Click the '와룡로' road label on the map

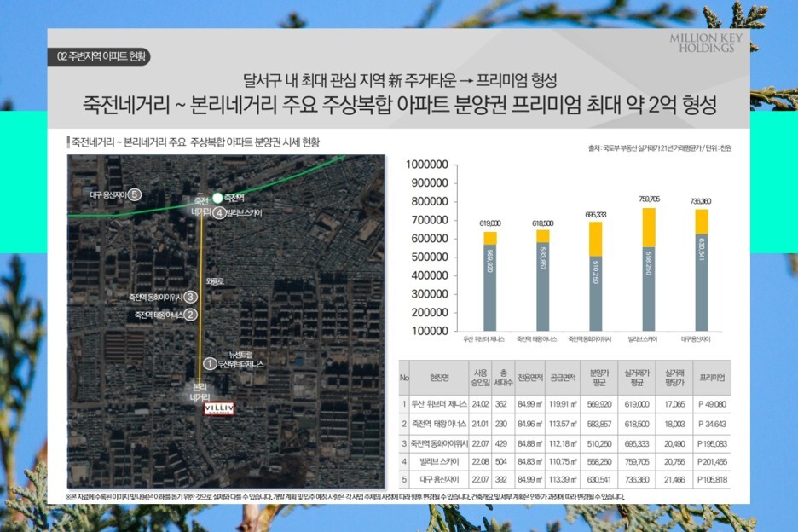point(215,281)
